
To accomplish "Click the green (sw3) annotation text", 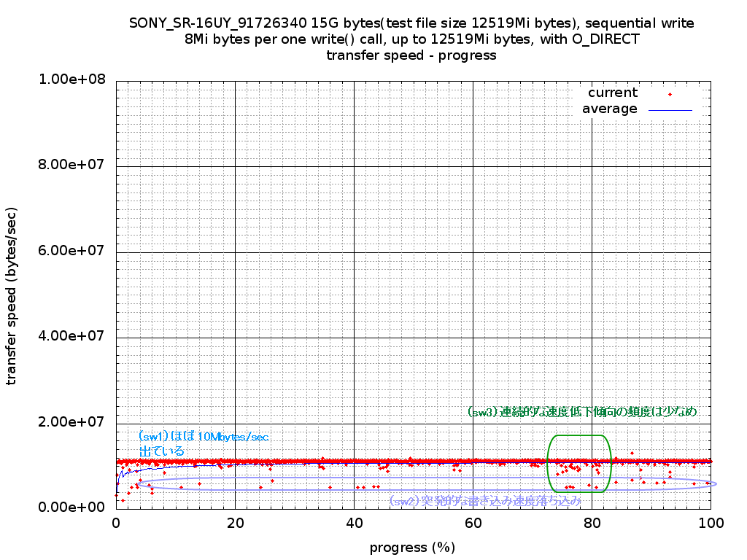I will 582,411.
